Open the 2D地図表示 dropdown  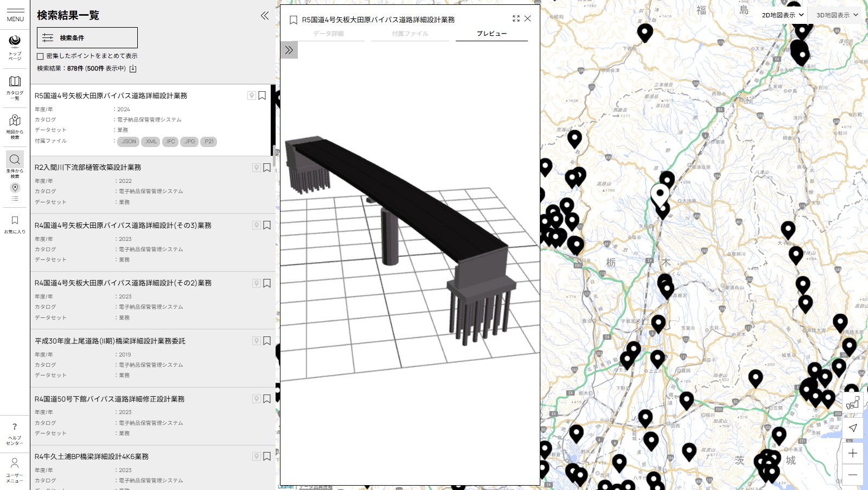point(782,15)
